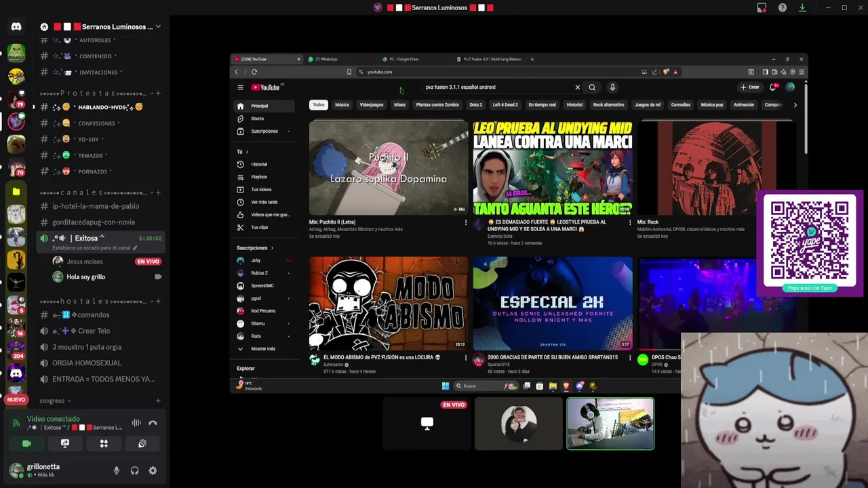Select the couple avatar participant tile
The height and width of the screenshot is (488, 868).
point(519,424)
